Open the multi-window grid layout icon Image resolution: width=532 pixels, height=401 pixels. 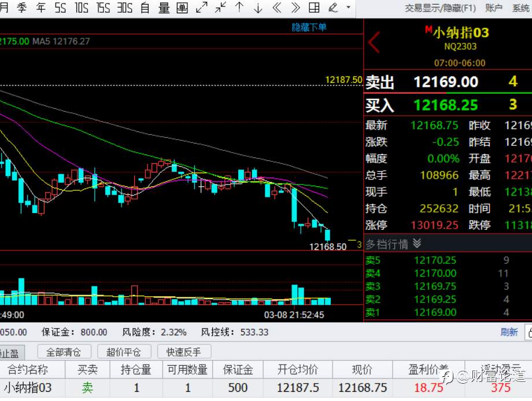[x=314, y=8]
